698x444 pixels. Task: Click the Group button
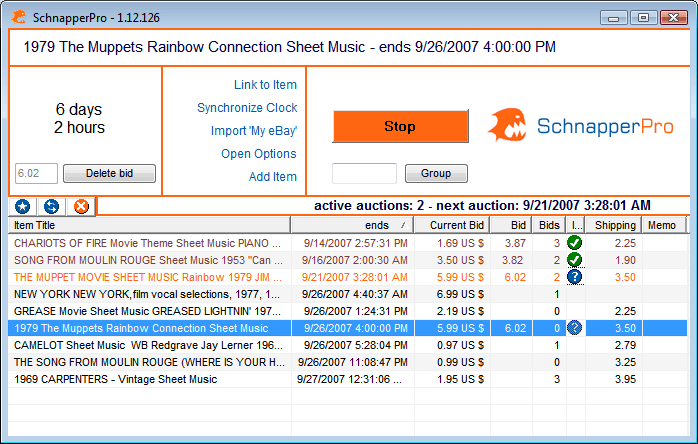[436, 173]
